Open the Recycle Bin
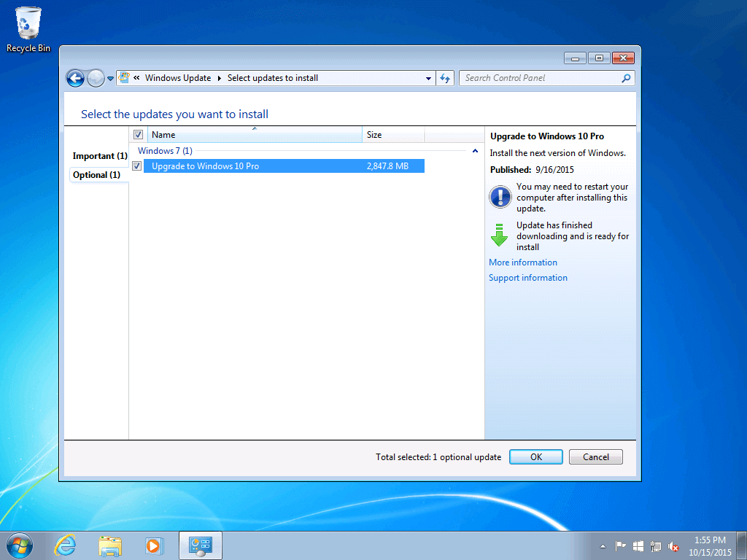This screenshot has height=560, width=747. pos(28,23)
